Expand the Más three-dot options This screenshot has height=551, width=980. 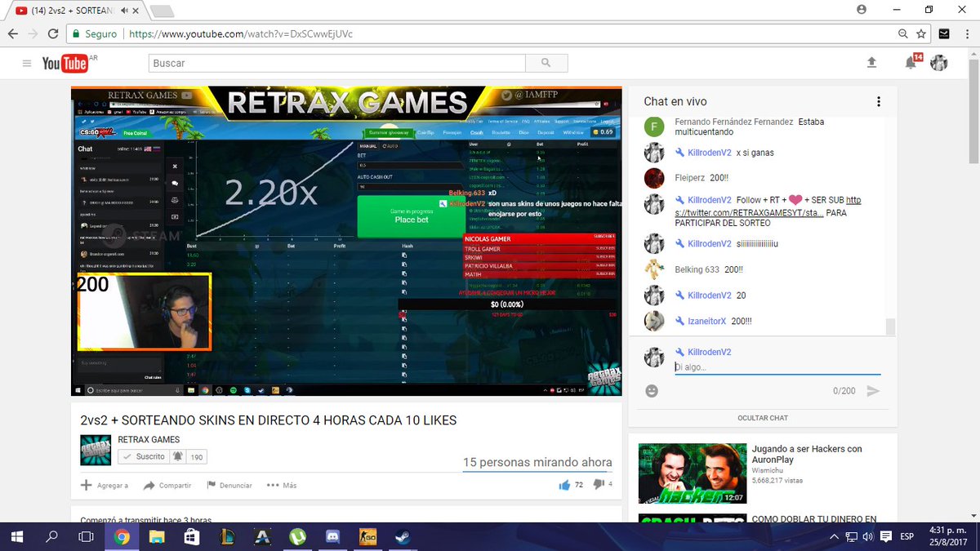point(281,485)
